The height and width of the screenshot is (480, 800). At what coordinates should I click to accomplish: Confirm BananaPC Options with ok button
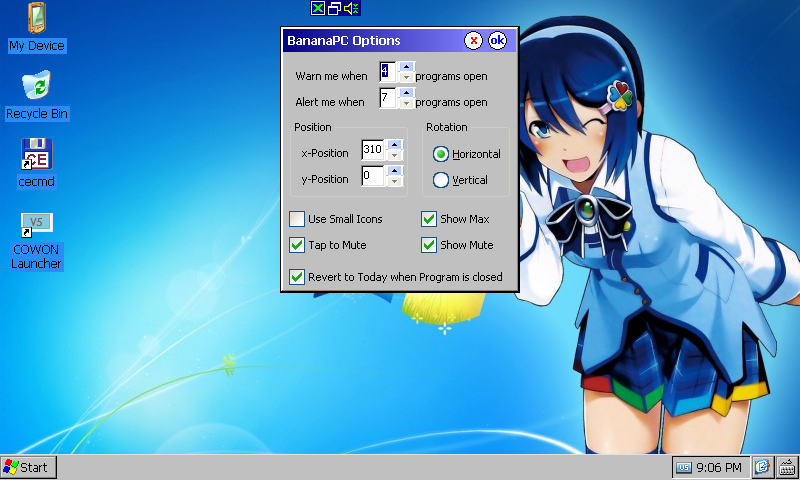[497, 40]
